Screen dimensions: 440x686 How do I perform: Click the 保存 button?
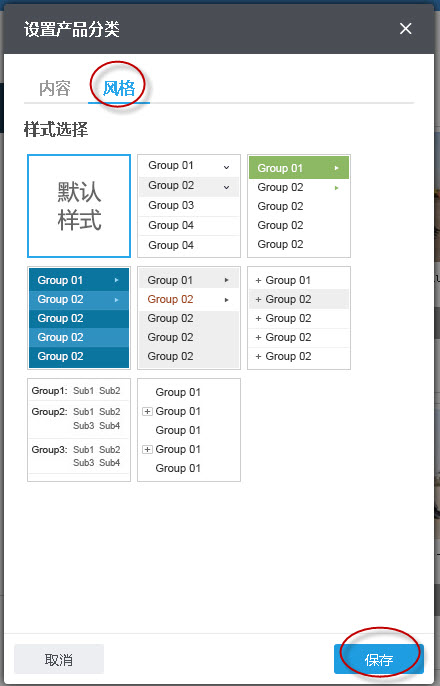379,659
